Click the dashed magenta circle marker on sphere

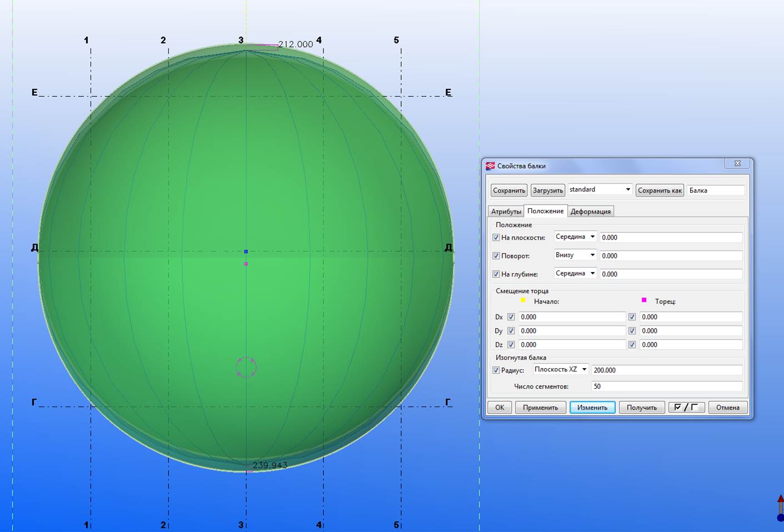point(246,367)
